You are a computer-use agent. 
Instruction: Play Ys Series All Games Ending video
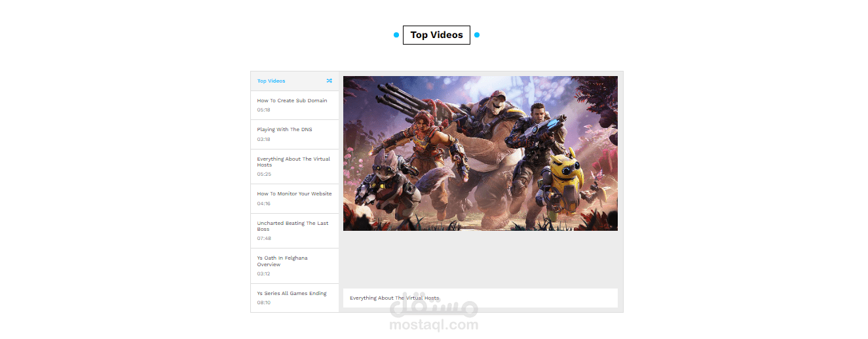point(295,298)
